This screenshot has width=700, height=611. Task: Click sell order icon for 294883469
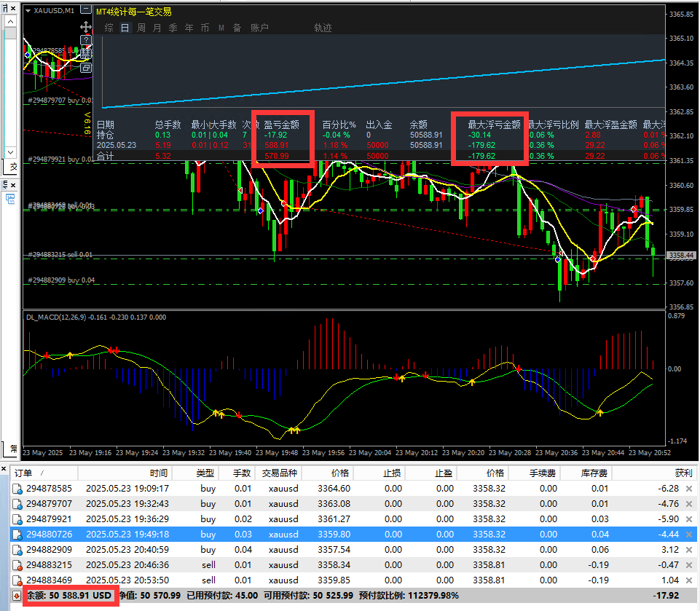pos(17,580)
